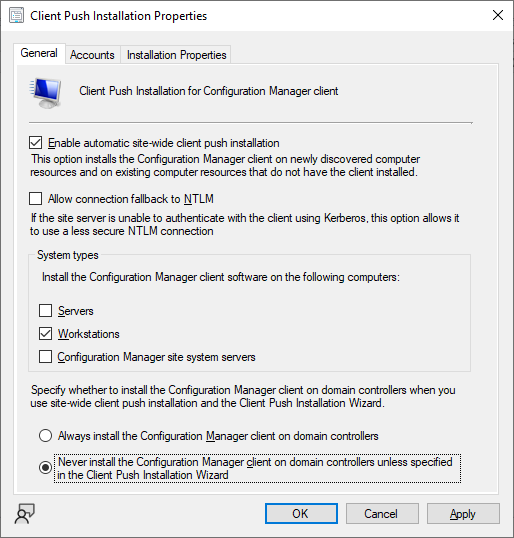
Task: Click the dialog title bar properties icon
Action: [x=16, y=16]
